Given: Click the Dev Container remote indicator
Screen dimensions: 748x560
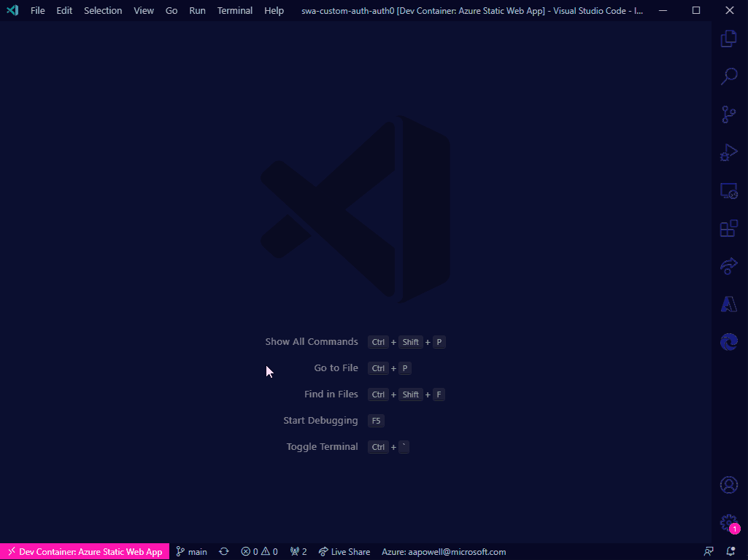Looking at the screenshot, I should coord(84,551).
